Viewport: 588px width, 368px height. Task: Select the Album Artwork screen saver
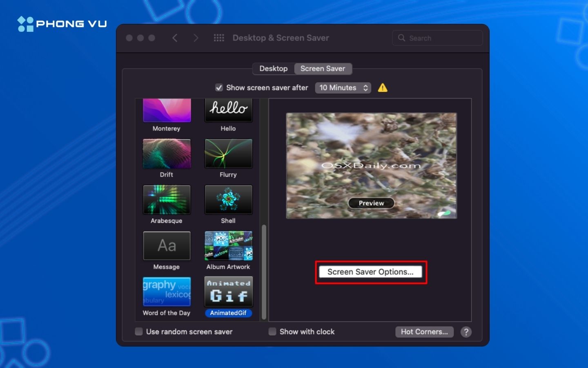point(228,246)
